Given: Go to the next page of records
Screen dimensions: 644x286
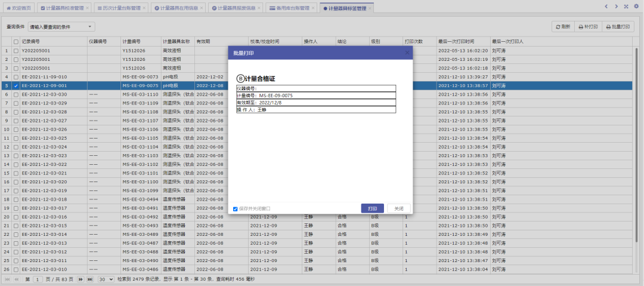Looking at the screenshot, I should coord(81,279).
